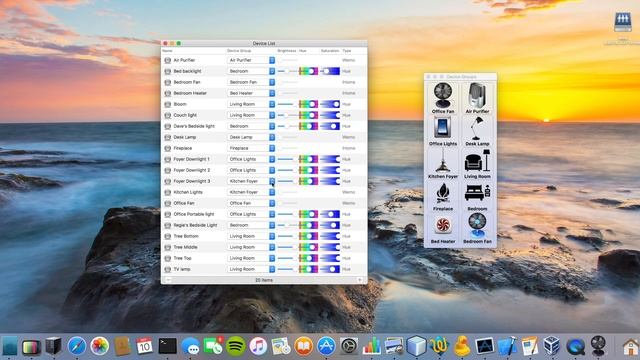
Task: Open device group dropdown for Foyer Downlight 3
Action: click(251, 181)
